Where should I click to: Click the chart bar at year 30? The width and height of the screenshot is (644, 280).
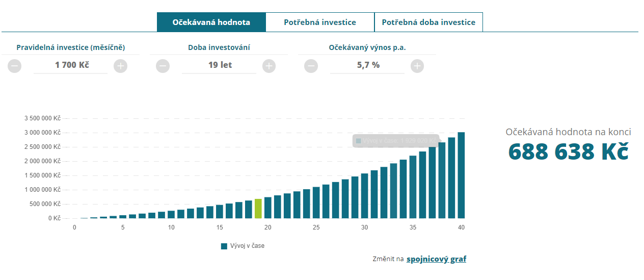tap(364, 196)
